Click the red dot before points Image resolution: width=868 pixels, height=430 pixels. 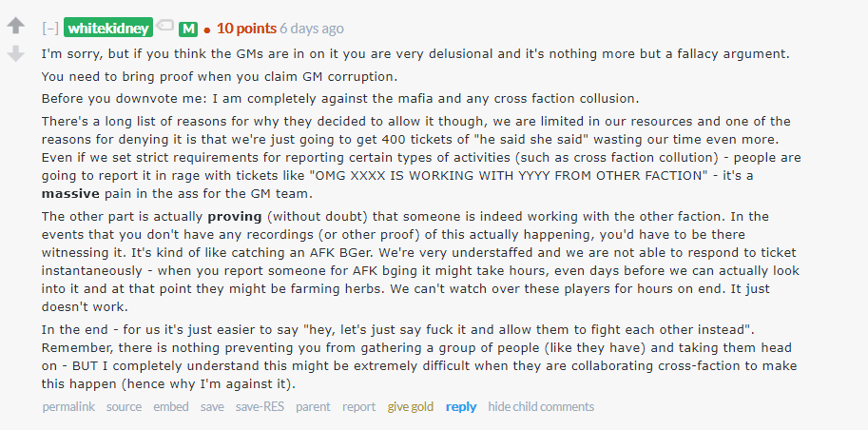point(206,29)
